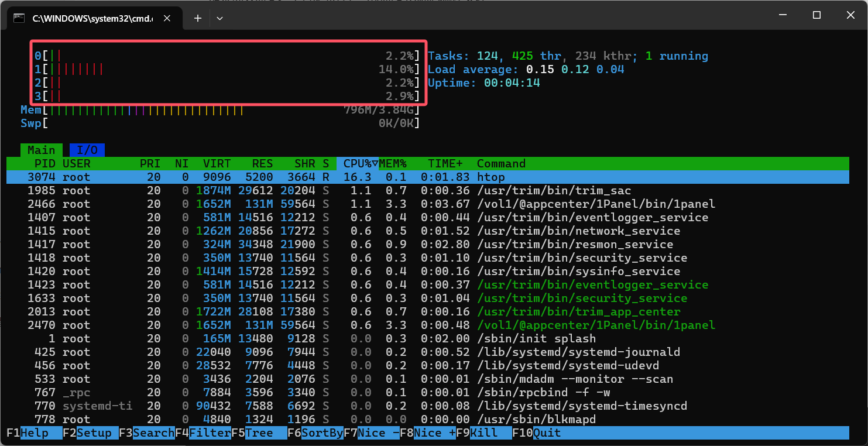Switch to the I/O tab in htop
This screenshot has width=868, height=446.
87,150
